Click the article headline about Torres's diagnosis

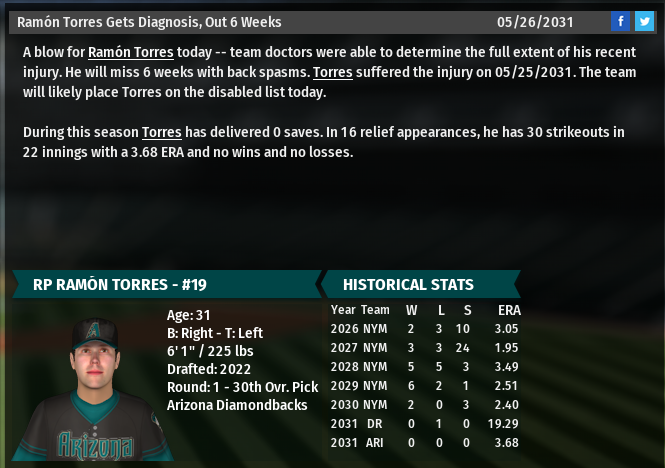click(x=149, y=21)
